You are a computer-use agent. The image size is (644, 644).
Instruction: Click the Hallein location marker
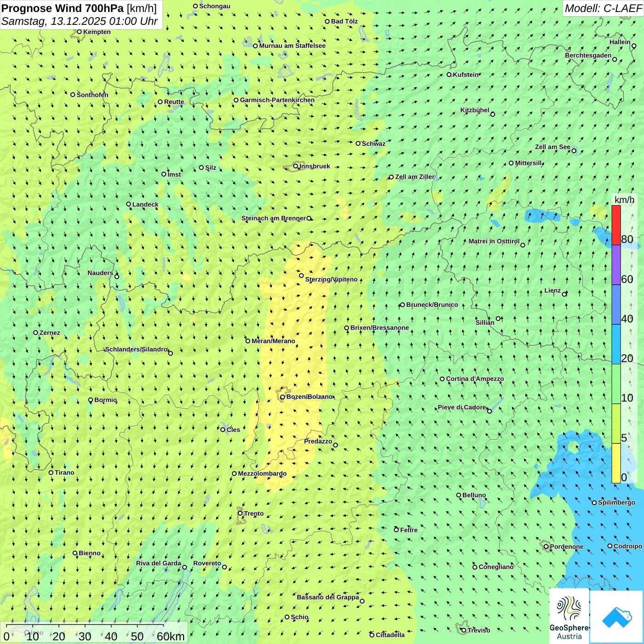pos(634,46)
